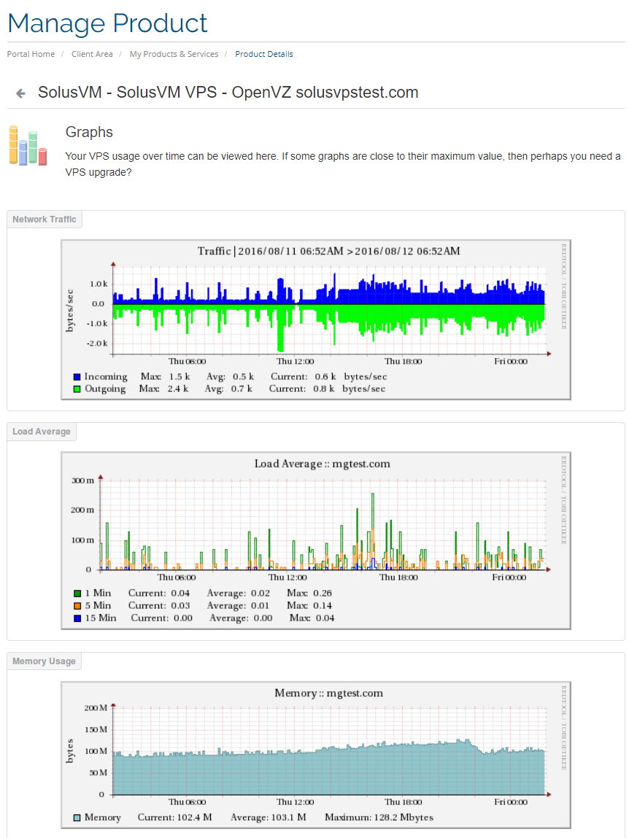This screenshot has height=840, width=629.
Task: Click Incoming 'Max: 1.5 k' value
Action: [x=165, y=377]
